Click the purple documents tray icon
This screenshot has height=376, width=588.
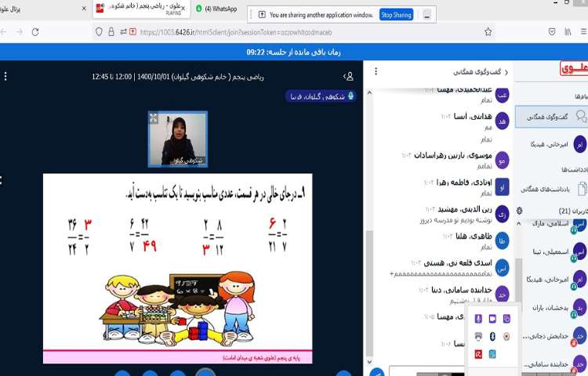[x=506, y=319]
